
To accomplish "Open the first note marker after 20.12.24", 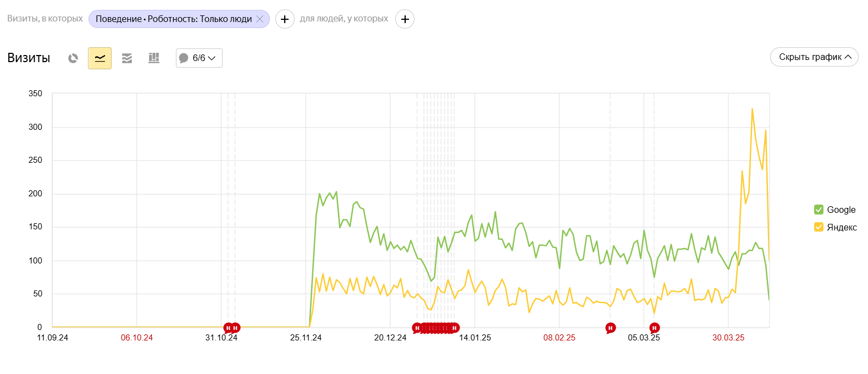I will click(x=417, y=328).
